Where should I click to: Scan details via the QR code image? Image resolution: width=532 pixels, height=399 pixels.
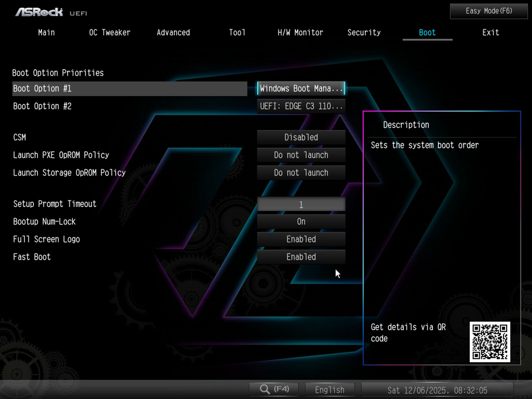point(490,342)
